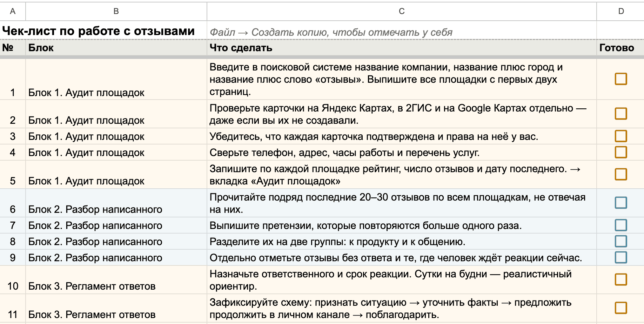
Task: Select the cell starting Запишите по каждой площадке рейтинг
Action: [402, 175]
